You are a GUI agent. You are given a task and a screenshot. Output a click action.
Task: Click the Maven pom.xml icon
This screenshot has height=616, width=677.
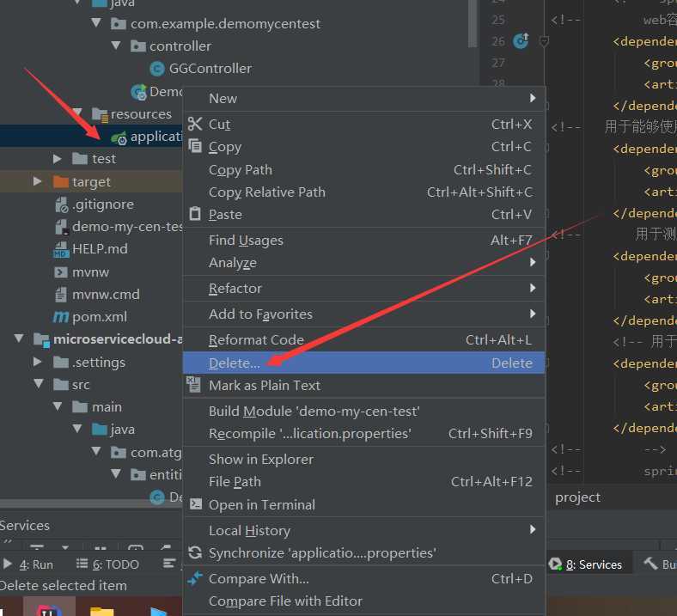(x=60, y=317)
